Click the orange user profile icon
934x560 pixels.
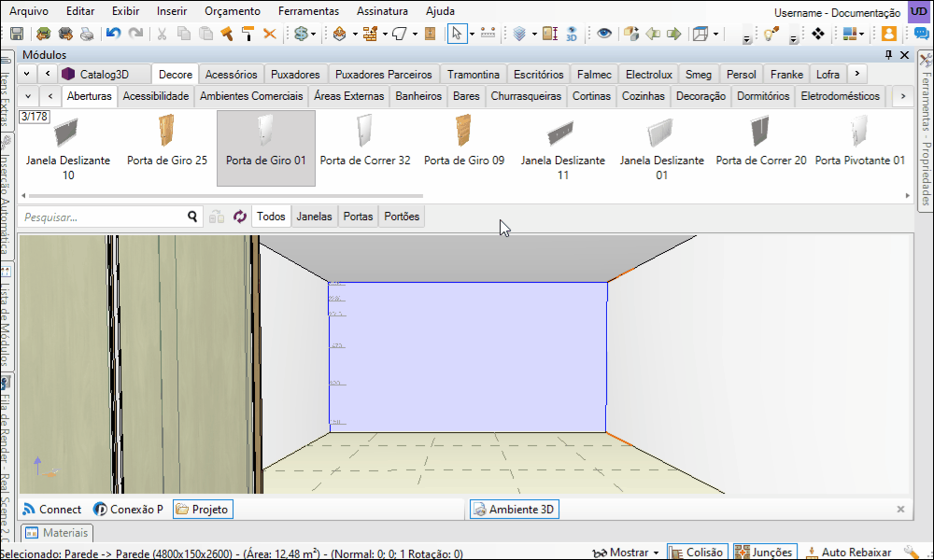coord(889,34)
